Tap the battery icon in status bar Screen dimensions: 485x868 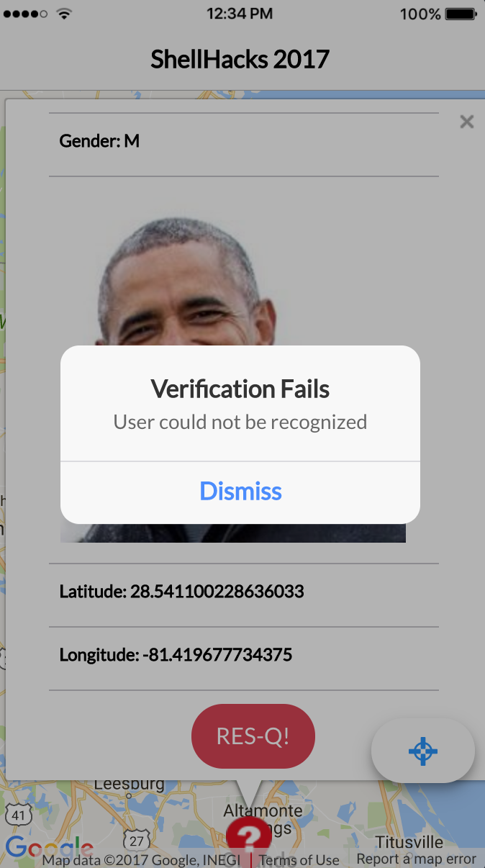click(461, 14)
